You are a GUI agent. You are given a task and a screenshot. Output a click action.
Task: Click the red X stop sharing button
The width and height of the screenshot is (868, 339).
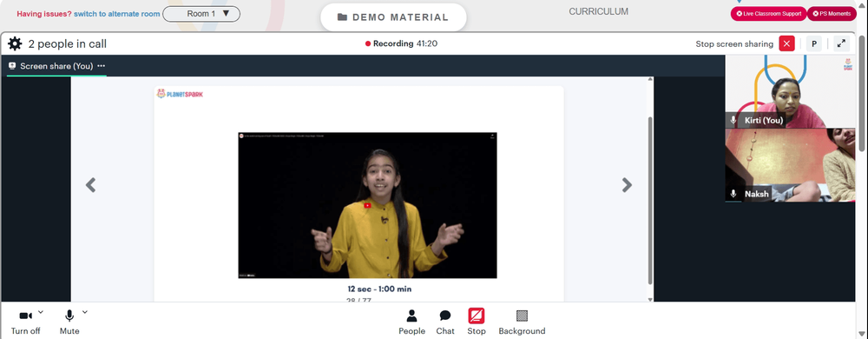click(x=786, y=43)
